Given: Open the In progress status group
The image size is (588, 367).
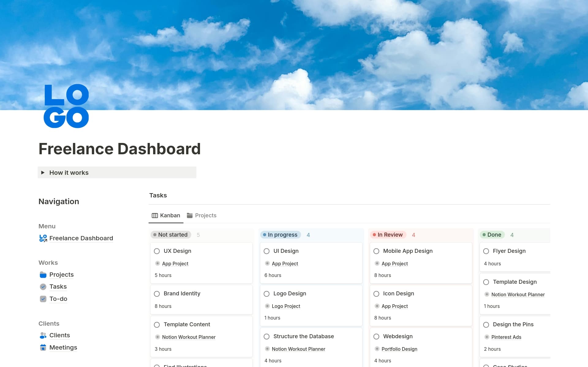Looking at the screenshot, I should 280,235.
